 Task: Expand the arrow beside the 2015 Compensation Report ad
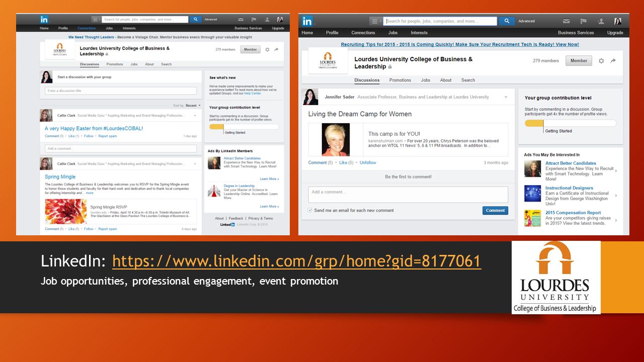click(x=616, y=220)
